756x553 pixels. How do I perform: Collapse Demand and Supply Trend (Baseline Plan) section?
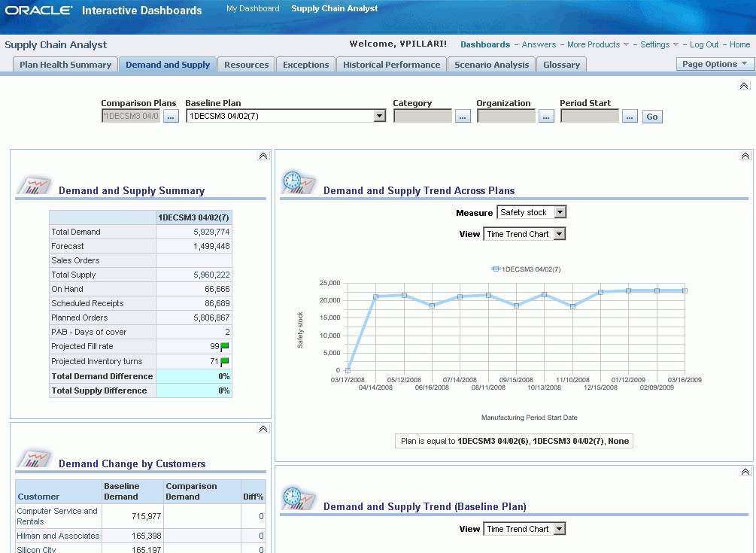coord(745,472)
